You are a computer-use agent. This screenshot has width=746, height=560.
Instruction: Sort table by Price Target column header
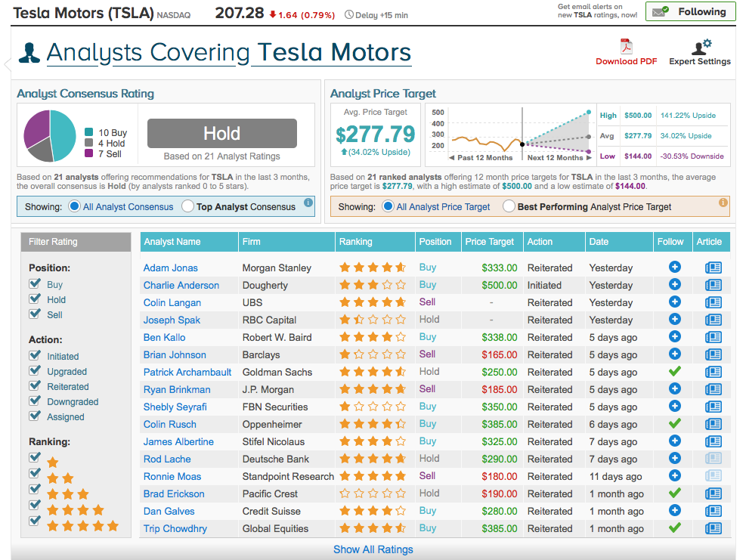tap(492, 242)
